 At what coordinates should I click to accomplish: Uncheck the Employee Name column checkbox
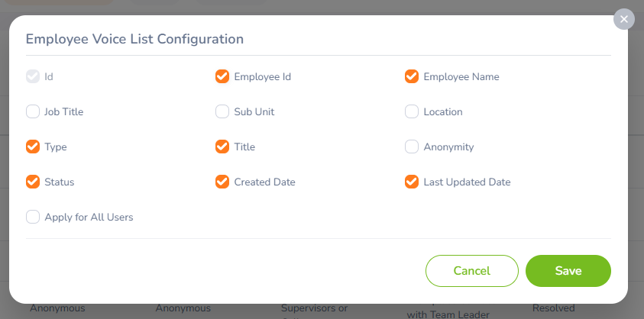412,76
